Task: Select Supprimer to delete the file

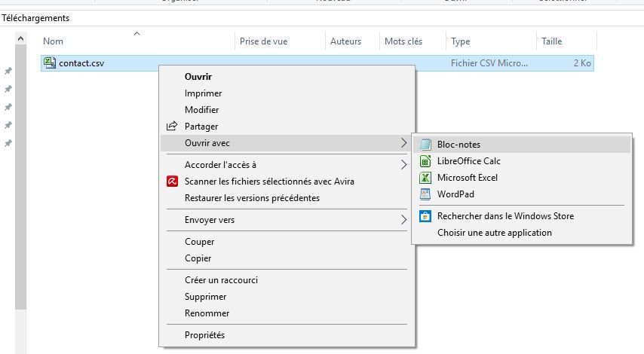Action: [205, 297]
